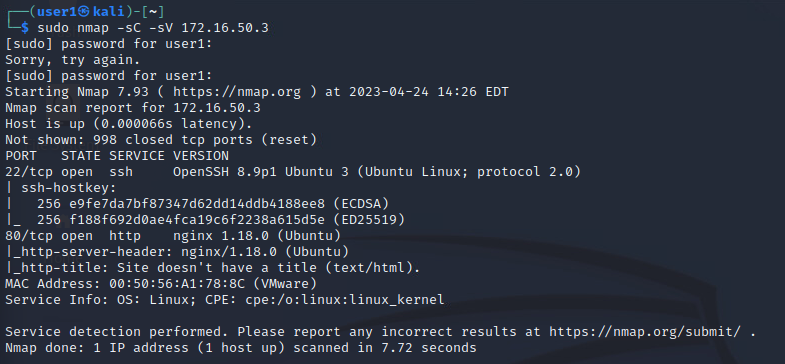Click the https://nmap.org link in Starting line

coord(237,92)
